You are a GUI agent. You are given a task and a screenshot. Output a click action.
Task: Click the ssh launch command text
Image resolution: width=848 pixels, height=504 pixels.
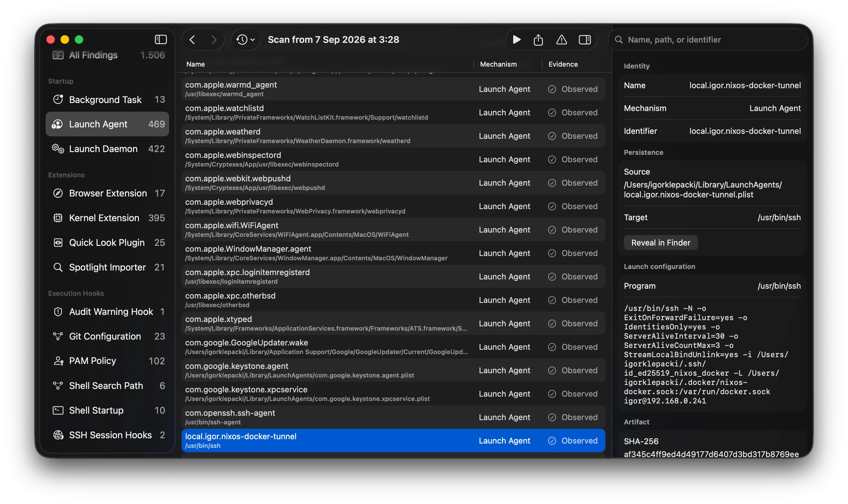[x=706, y=355]
